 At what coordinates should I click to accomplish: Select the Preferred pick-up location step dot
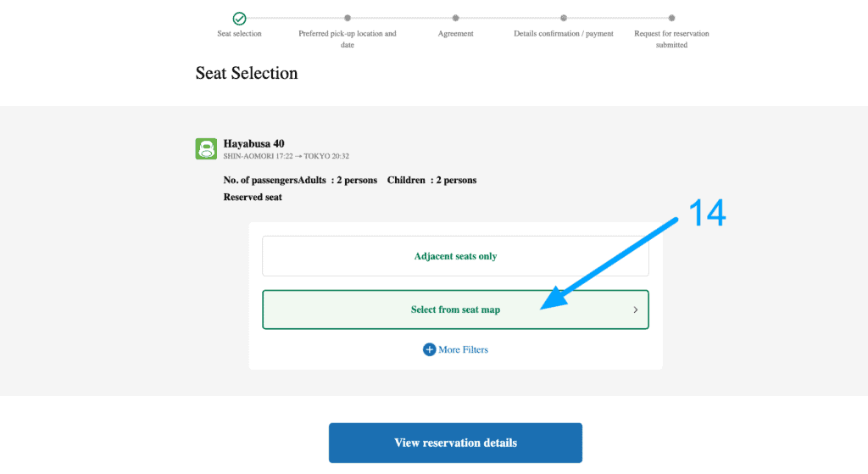[347, 19]
